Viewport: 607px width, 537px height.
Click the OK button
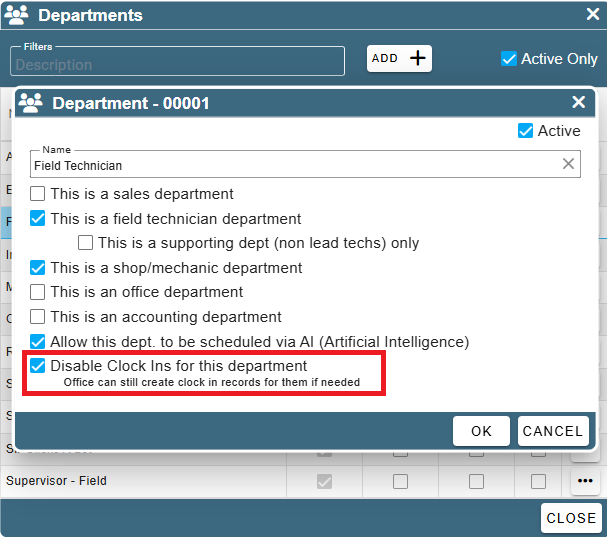click(x=481, y=431)
